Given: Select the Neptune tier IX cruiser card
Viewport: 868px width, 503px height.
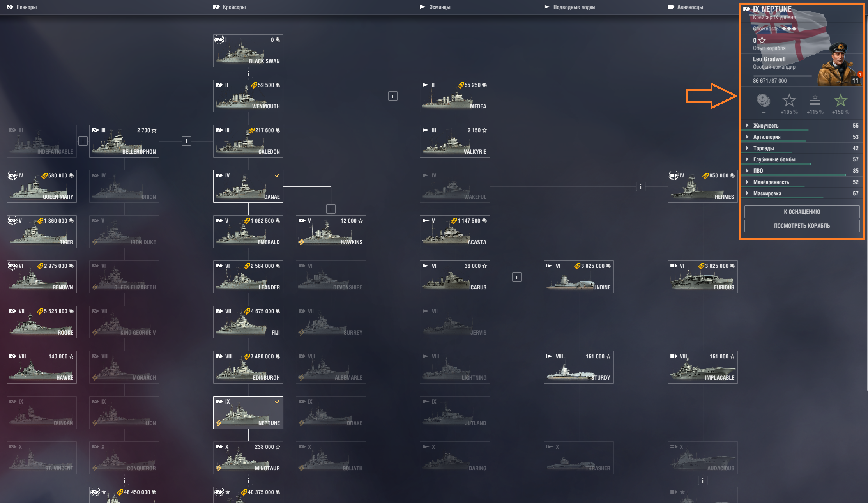Looking at the screenshot, I should (x=248, y=413).
